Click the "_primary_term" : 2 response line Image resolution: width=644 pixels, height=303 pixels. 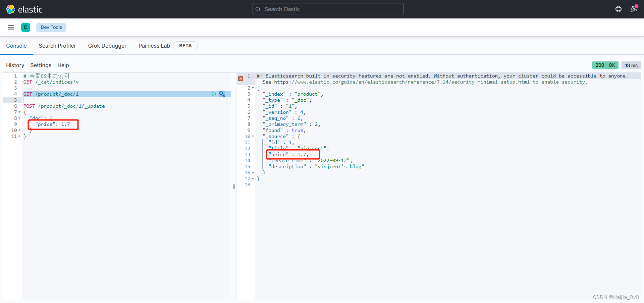(x=291, y=124)
